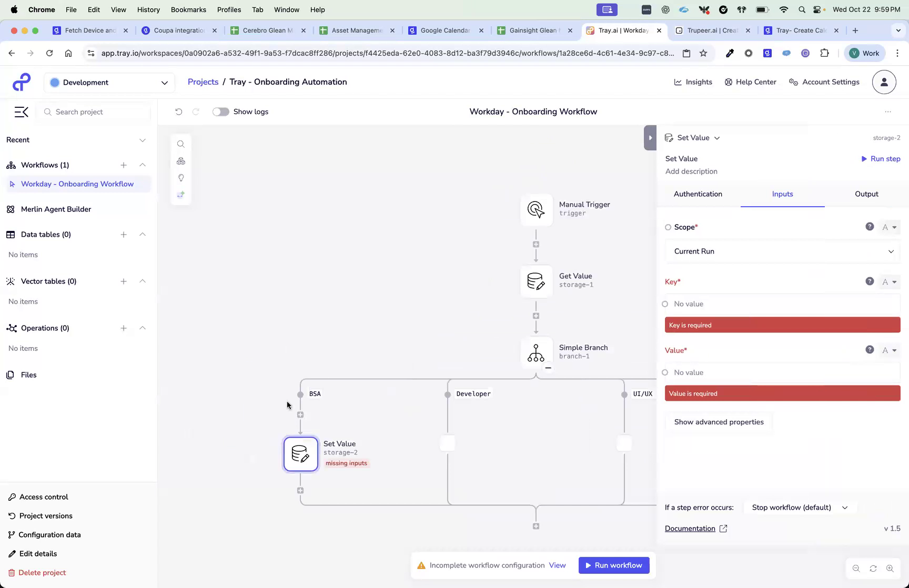
Task: Open the Documentation link in the step panel
Action: tap(690, 528)
